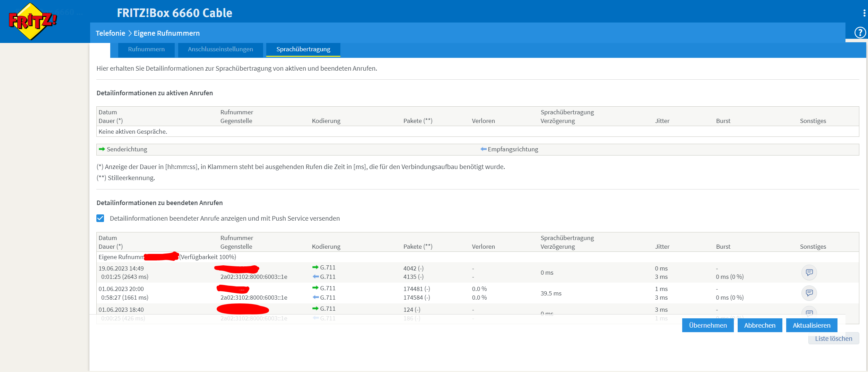This screenshot has width=868, height=372.
Task: Click Telefonie in the breadcrumb
Action: 110,33
